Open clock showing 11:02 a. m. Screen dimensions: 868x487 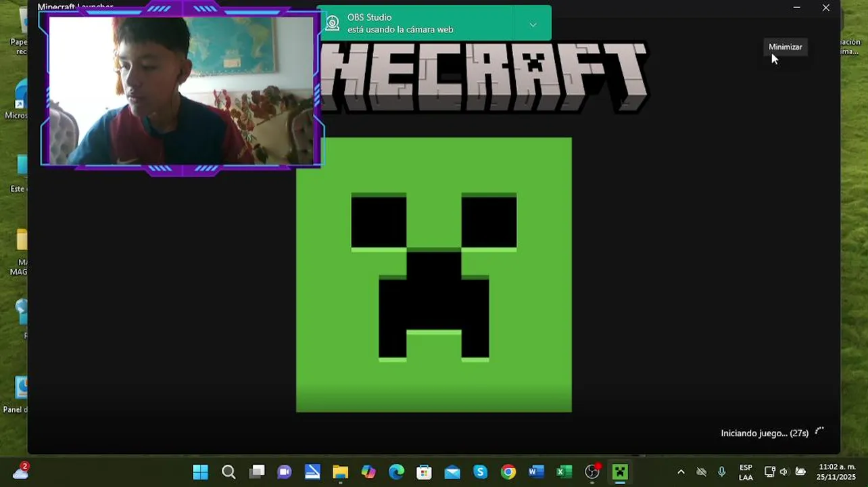click(x=837, y=472)
